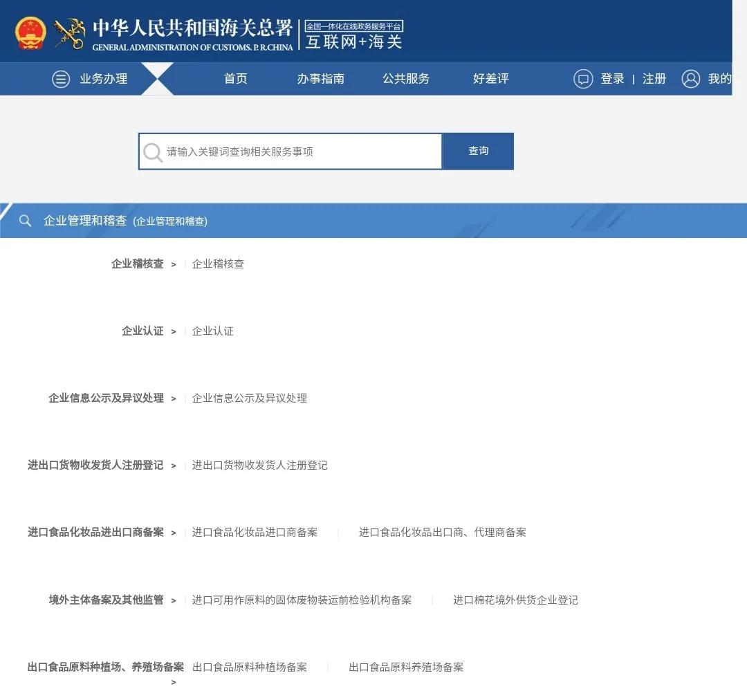Viewport: 747px width, 700px height.
Task: Click the magnifier icon inside the search box
Action: pos(153,151)
